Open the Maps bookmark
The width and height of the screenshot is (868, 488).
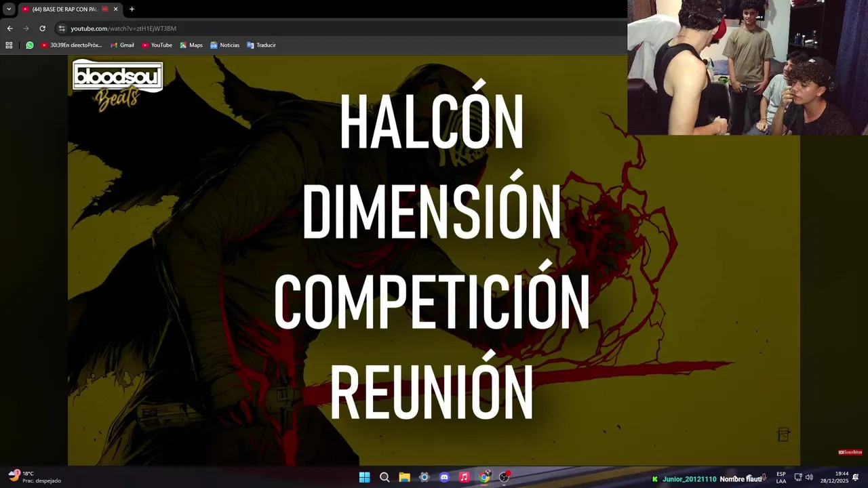pos(191,45)
